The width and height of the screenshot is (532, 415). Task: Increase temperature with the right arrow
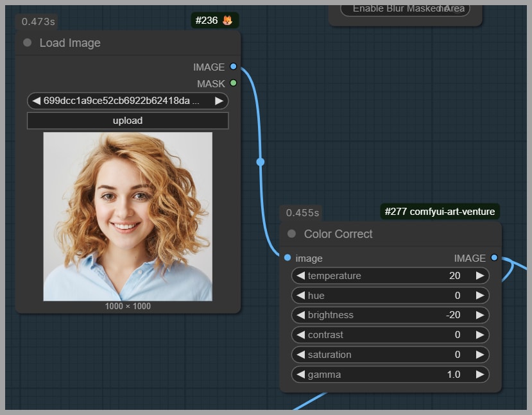click(479, 276)
